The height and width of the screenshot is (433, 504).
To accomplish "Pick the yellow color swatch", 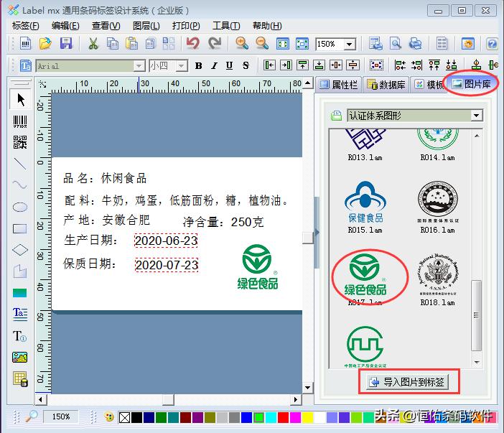I will tap(307, 418).
